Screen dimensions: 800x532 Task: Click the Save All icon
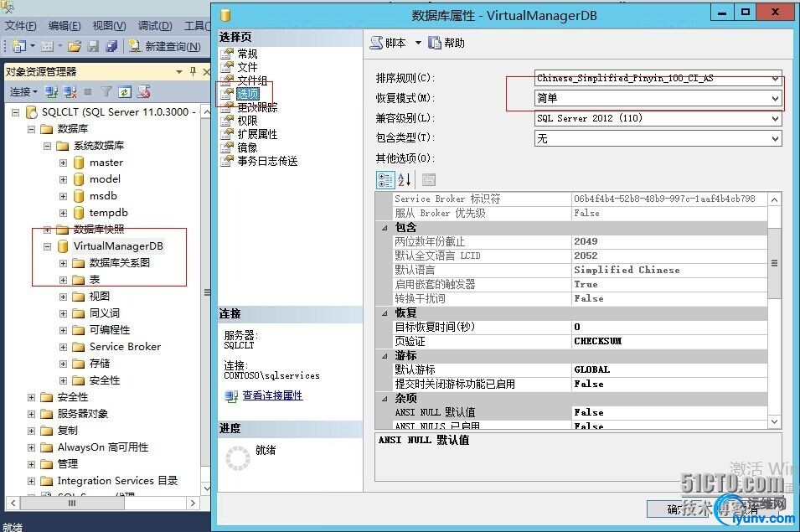tap(111, 47)
